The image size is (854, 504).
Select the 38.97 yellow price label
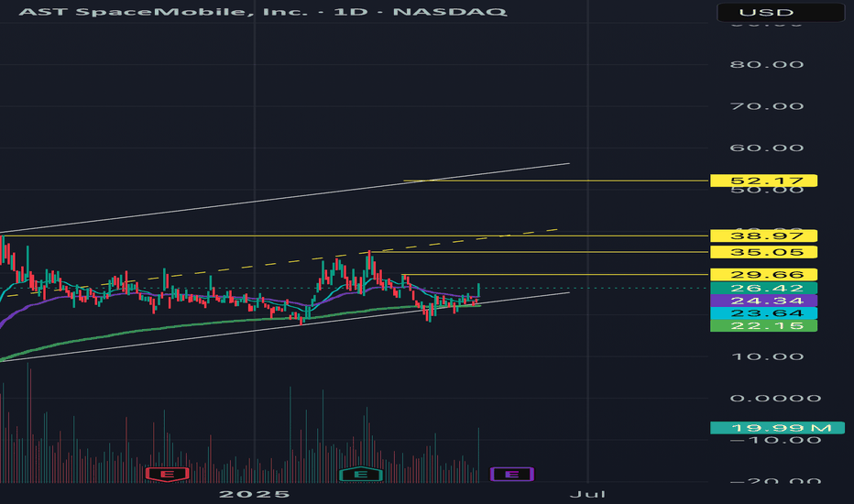pos(763,236)
